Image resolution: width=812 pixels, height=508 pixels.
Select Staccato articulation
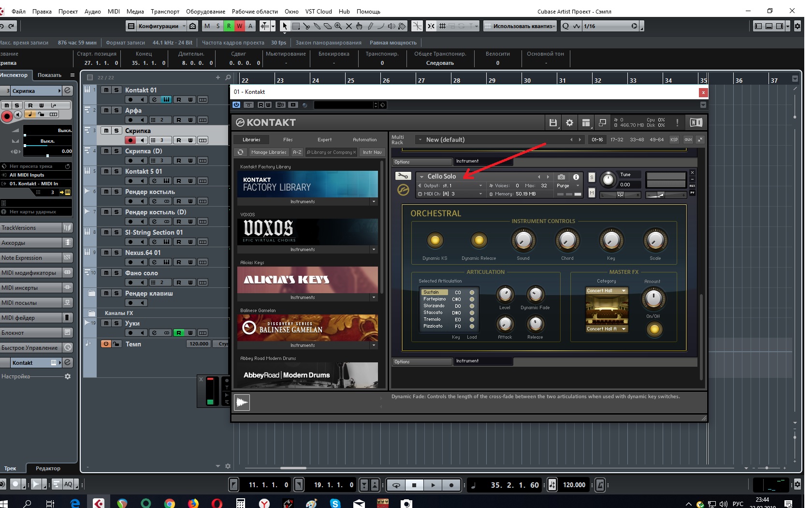pyautogui.click(x=434, y=313)
